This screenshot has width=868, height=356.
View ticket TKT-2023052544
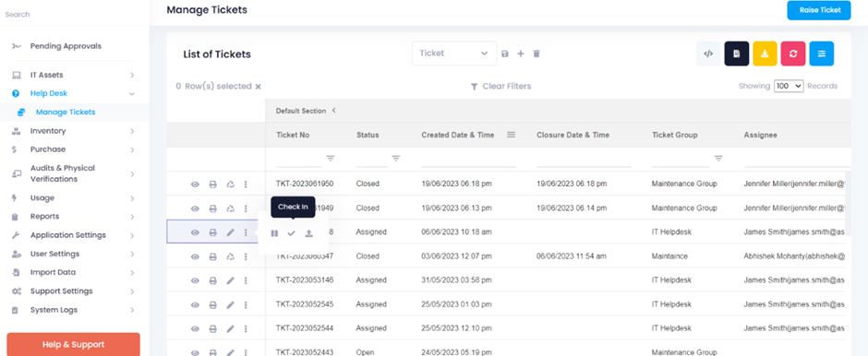pos(195,328)
